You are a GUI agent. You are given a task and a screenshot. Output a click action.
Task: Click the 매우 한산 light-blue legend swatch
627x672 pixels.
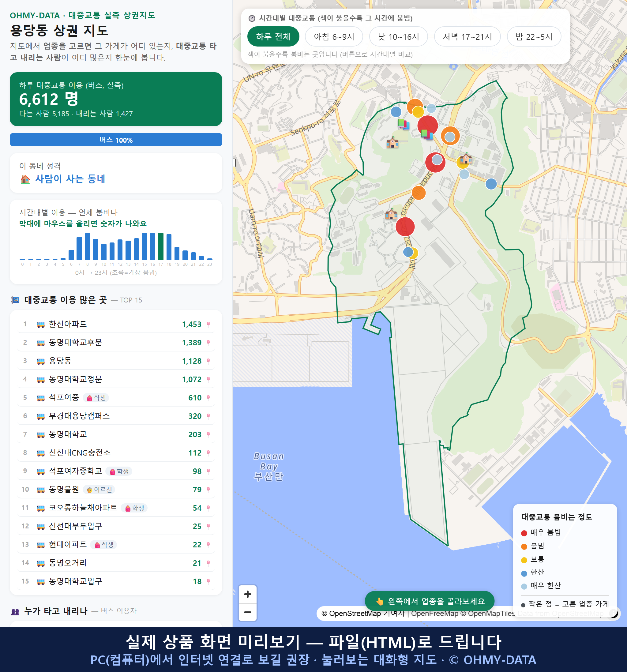click(x=524, y=587)
